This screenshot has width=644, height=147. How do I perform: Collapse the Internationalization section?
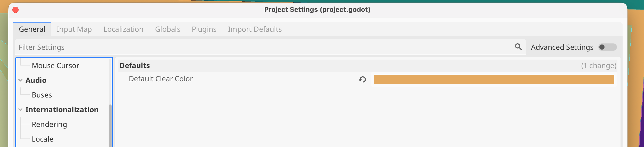21,110
